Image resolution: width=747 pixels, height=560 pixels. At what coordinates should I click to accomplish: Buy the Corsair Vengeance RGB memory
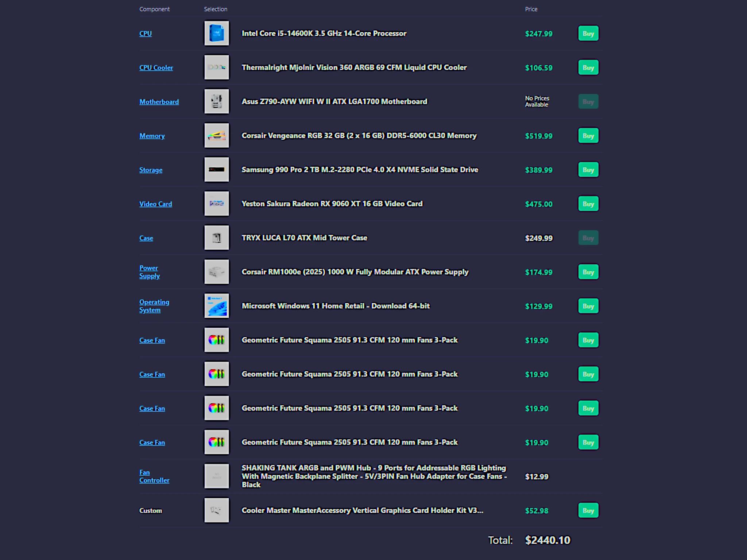pos(588,136)
